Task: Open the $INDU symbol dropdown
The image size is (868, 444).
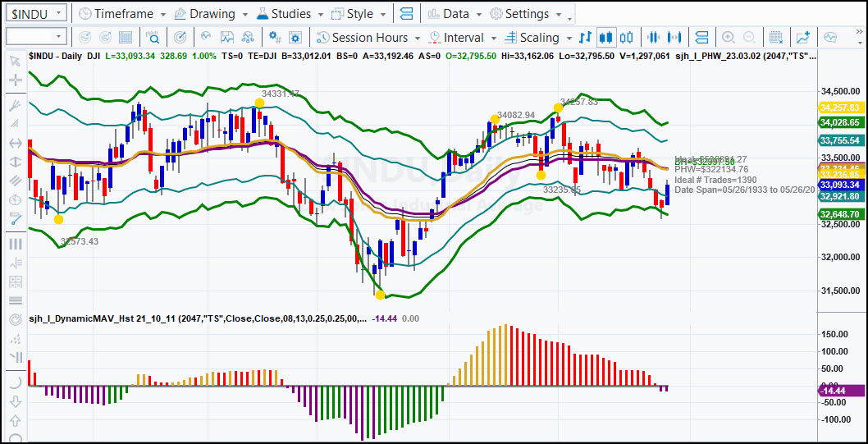Action: click(x=60, y=13)
